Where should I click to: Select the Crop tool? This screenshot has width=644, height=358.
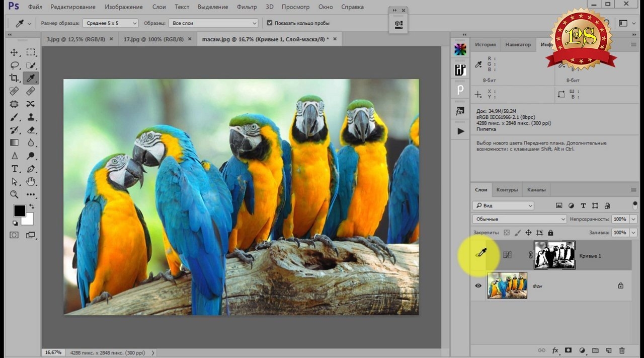[x=14, y=78]
